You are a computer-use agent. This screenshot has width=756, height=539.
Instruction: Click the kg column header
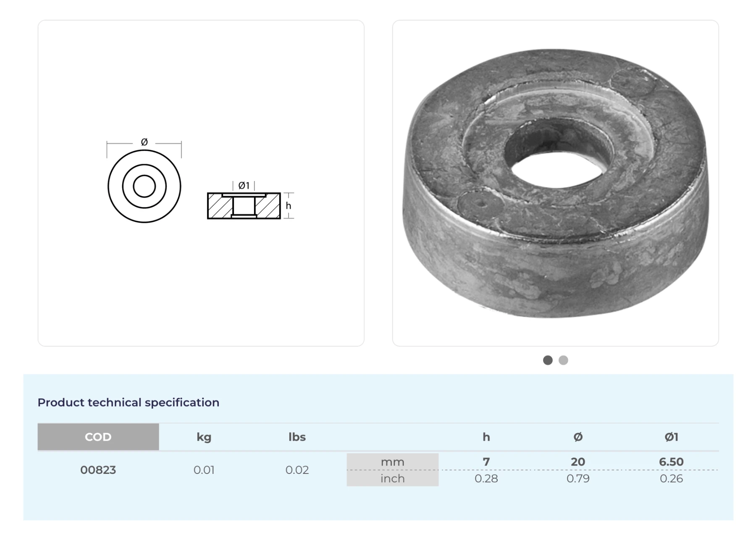(x=204, y=437)
